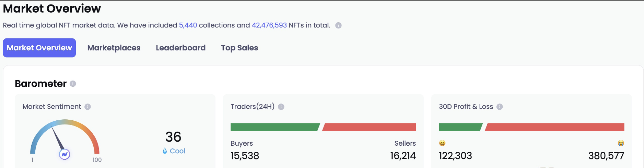
Task: Click the 5,440 collections link
Action: [188, 25]
